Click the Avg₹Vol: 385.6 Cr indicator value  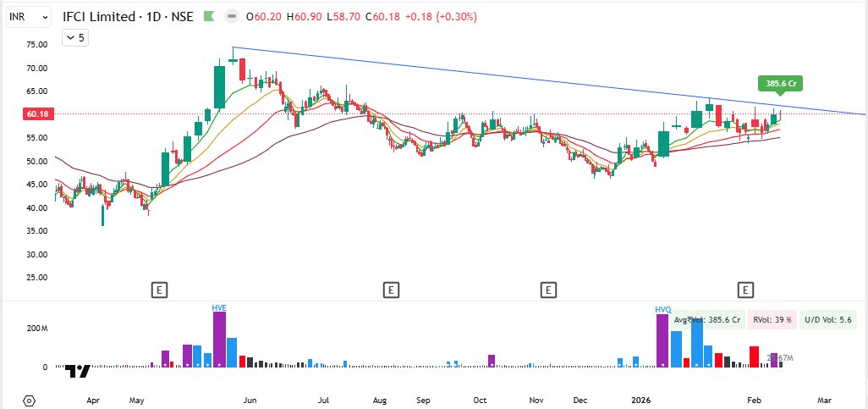click(707, 320)
